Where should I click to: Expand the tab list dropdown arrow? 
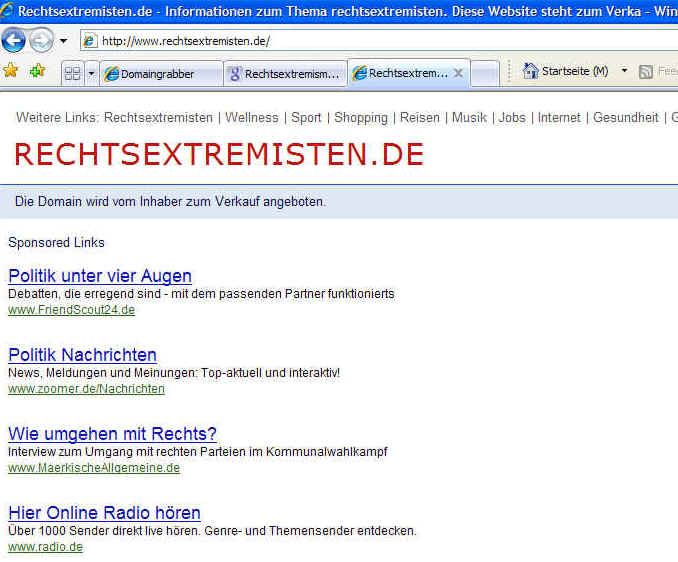[x=91, y=73]
